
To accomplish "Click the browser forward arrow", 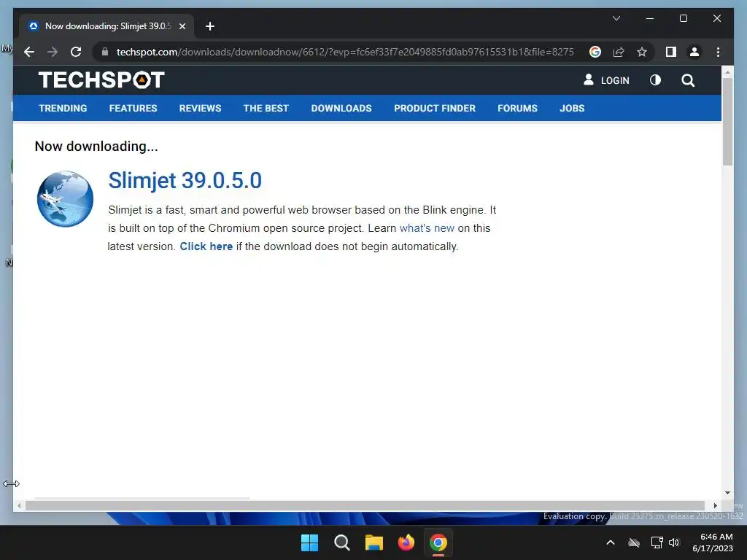I will point(53,52).
